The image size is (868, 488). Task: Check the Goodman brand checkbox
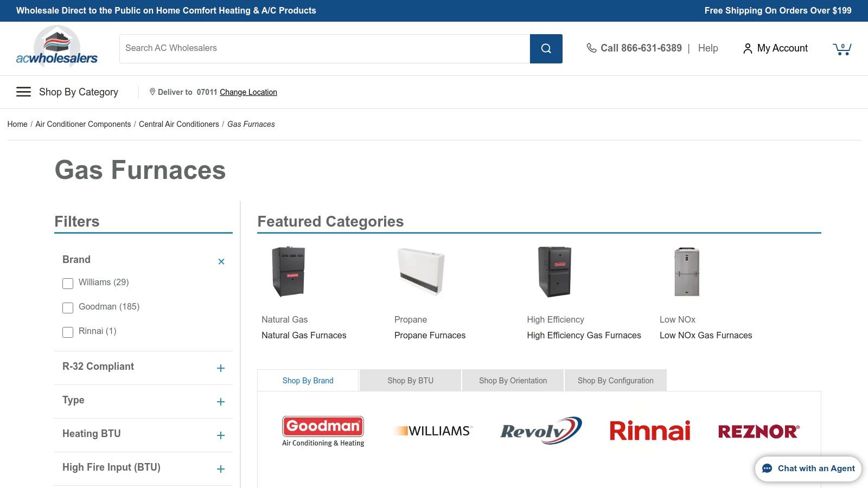(x=67, y=307)
